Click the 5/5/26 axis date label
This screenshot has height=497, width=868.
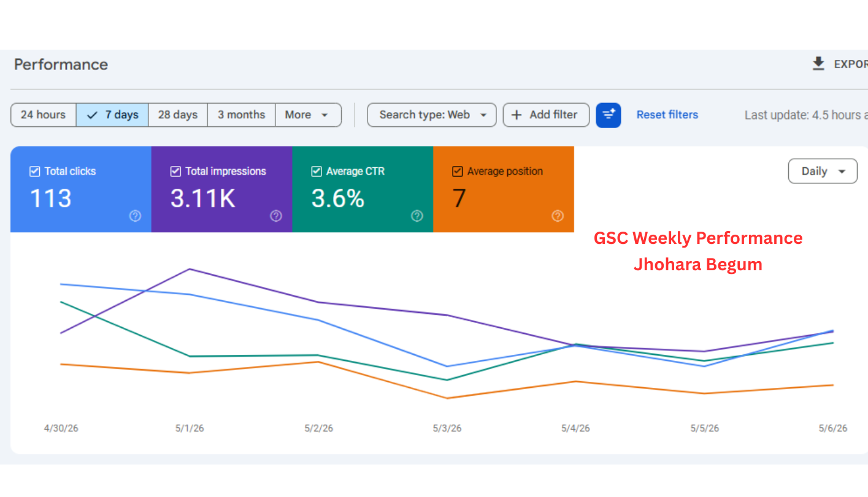[704, 428]
